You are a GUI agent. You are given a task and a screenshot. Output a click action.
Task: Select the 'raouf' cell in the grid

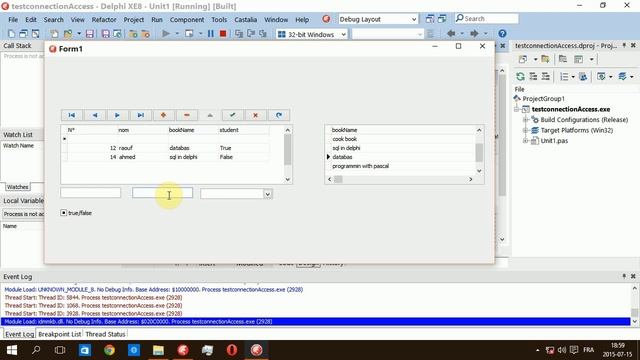pyautogui.click(x=143, y=148)
